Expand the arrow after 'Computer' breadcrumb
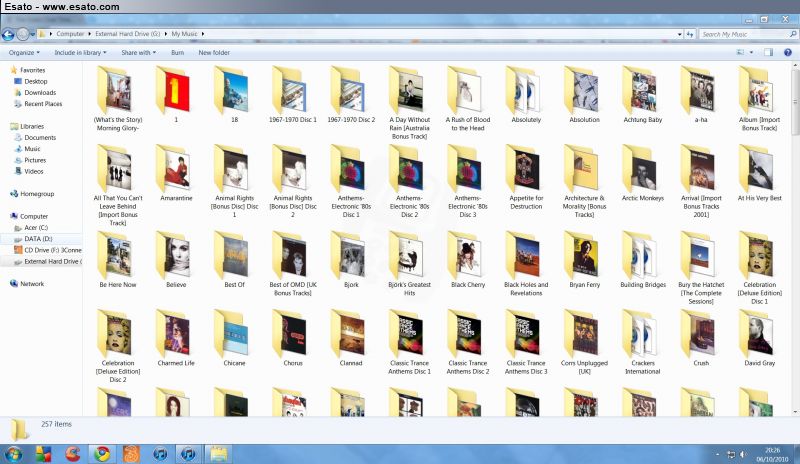The width and height of the screenshot is (800, 464). click(x=89, y=34)
